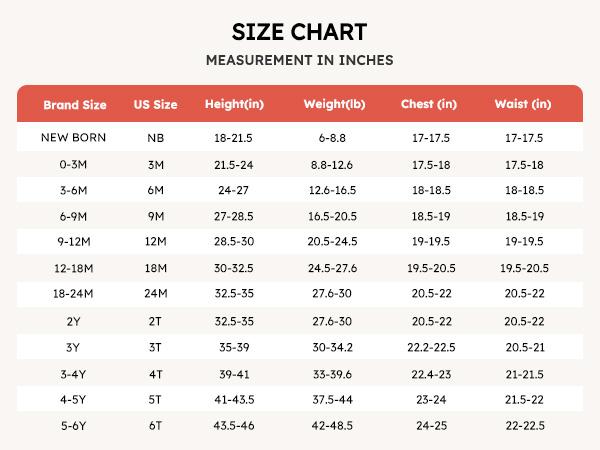
Task: Select the NB US size cell
Action: point(155,137)
